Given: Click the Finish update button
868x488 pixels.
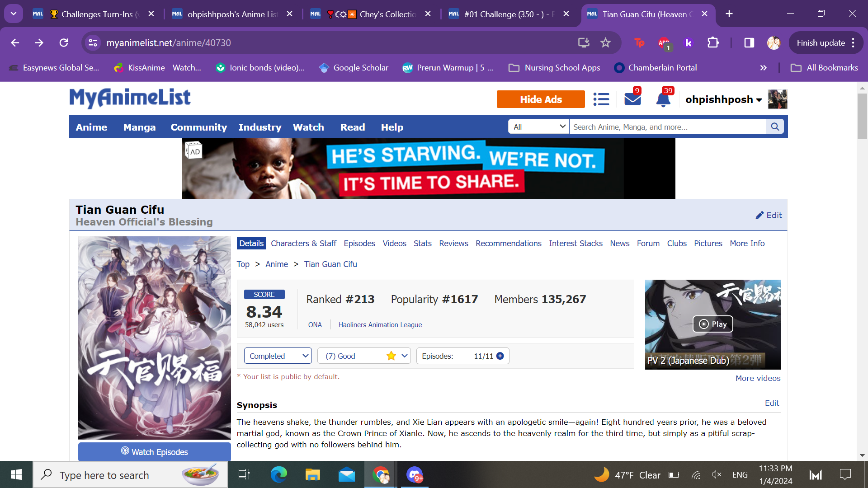Looking at the screenshot, I should [x=821, y=42].
